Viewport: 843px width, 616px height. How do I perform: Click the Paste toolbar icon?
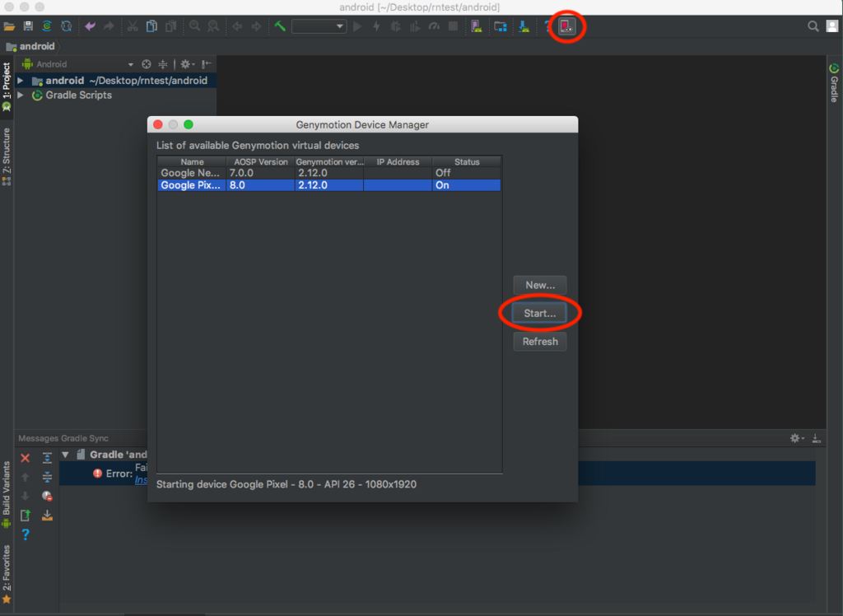[171, 26]
